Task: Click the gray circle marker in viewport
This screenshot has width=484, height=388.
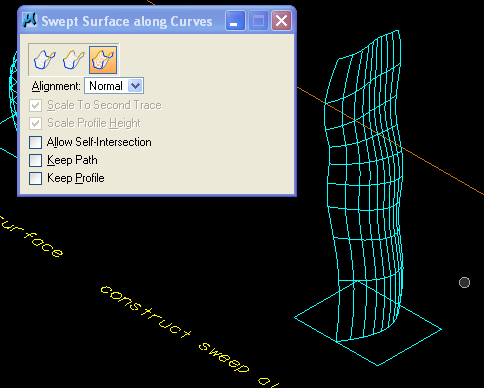Action: pyautogui.click(x=464, y=283)
